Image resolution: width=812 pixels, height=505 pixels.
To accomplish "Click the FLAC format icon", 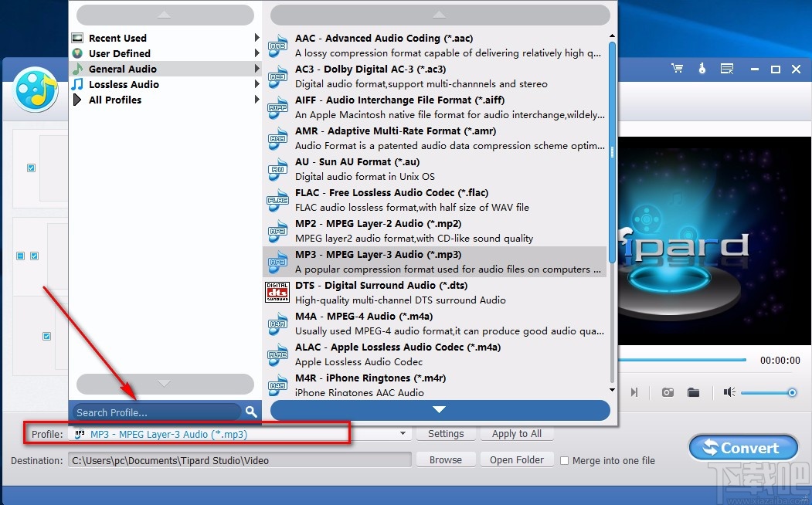I will pyautogui.click(x=278, y=200).
